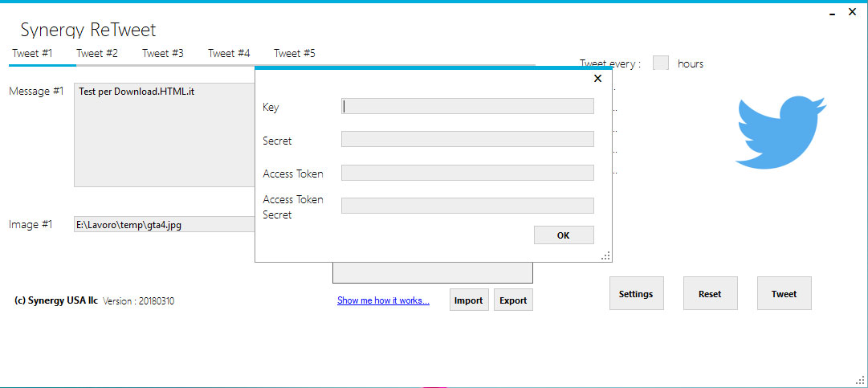Click the '(c) Synergy USA llc' text
Image resolution: width=868 pixels, height=388 pixels.
click(x=56, y=300)
